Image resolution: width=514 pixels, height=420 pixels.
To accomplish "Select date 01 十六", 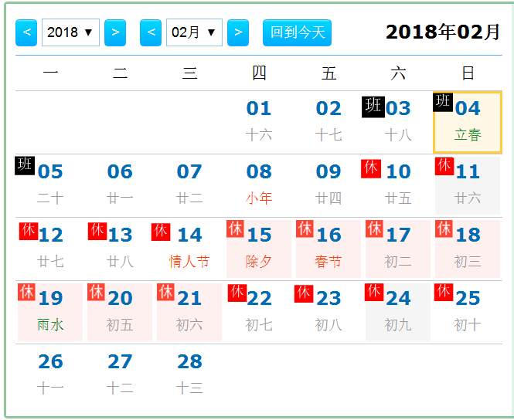I will 259,122.
